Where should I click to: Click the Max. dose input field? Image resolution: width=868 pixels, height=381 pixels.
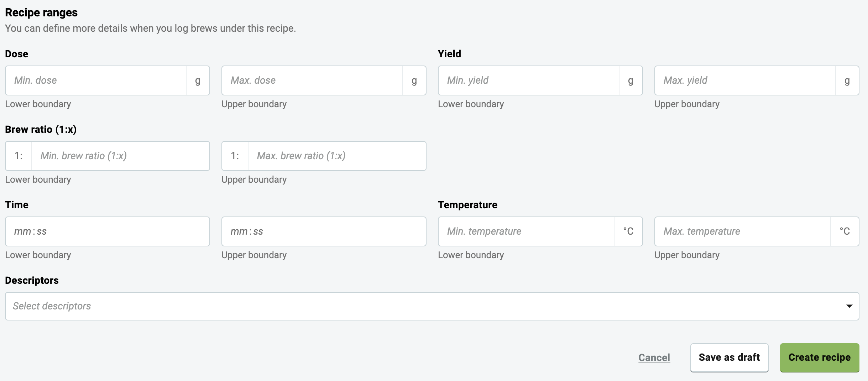click(x=312, y=80)
